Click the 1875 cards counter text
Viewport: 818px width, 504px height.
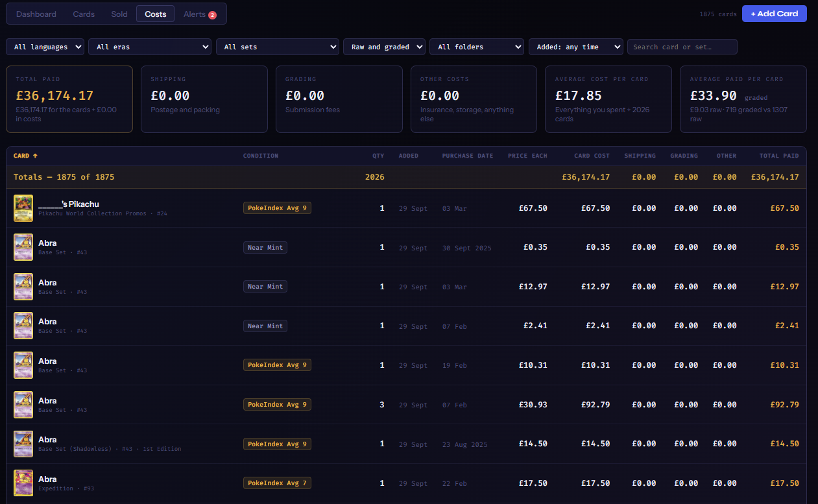click(x=718, y=14)
